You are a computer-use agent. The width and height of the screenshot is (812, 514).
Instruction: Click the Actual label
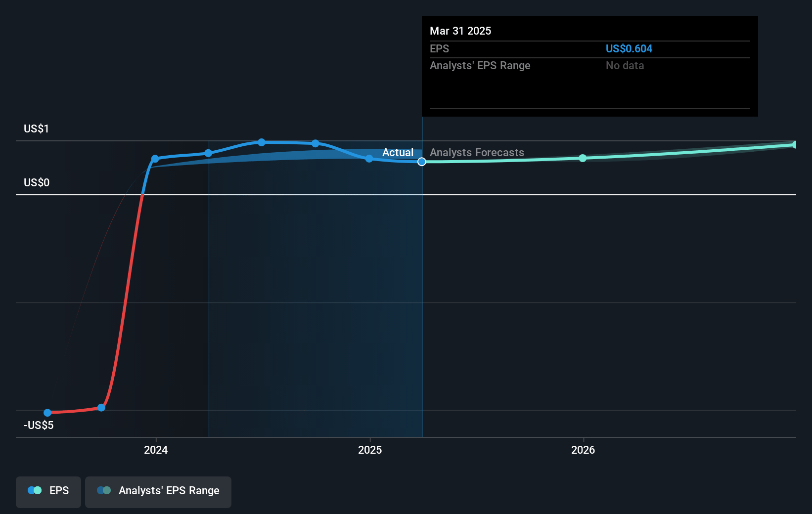click(398, 152)
